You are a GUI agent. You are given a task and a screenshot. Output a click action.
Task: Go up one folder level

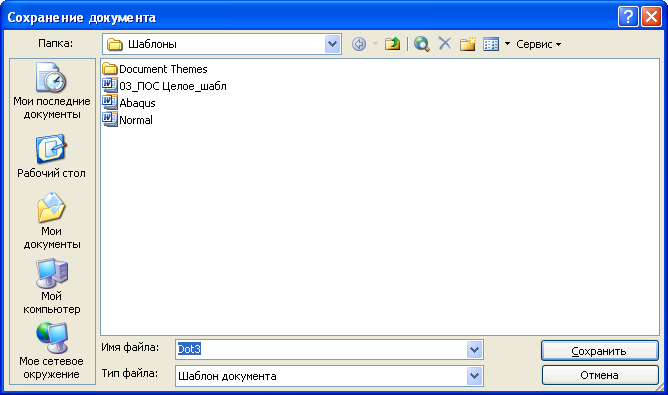[392, 44]
